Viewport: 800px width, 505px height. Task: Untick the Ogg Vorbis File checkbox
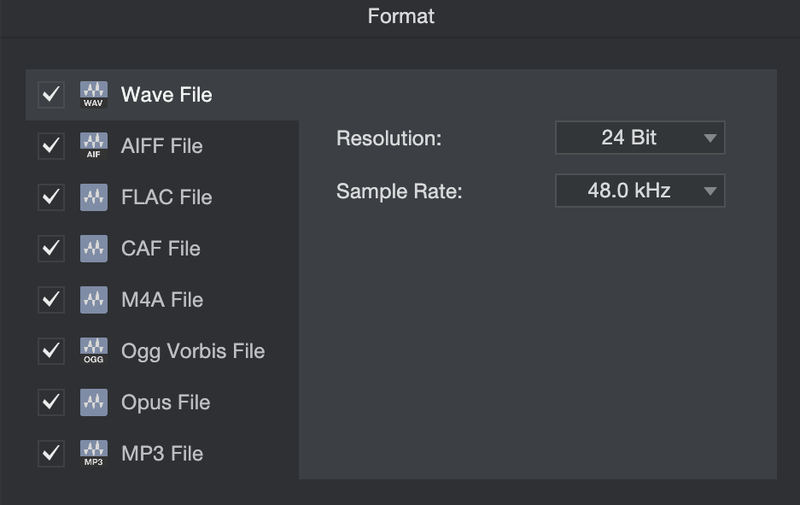[51, 351]
